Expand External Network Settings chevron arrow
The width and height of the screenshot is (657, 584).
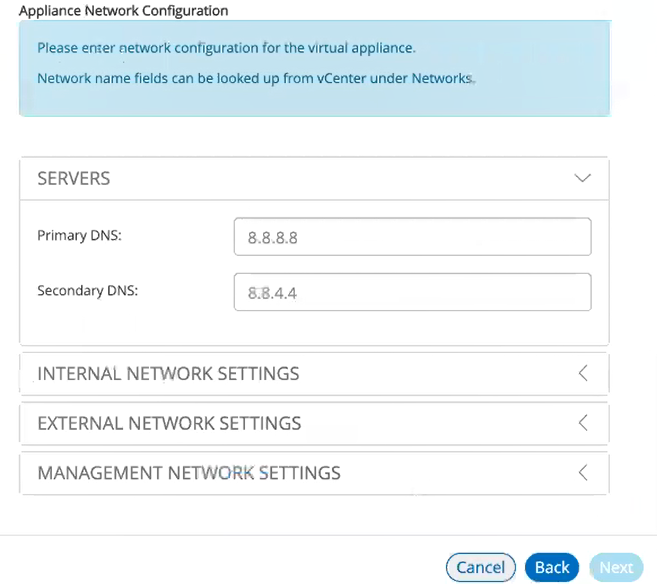point(583,423)
